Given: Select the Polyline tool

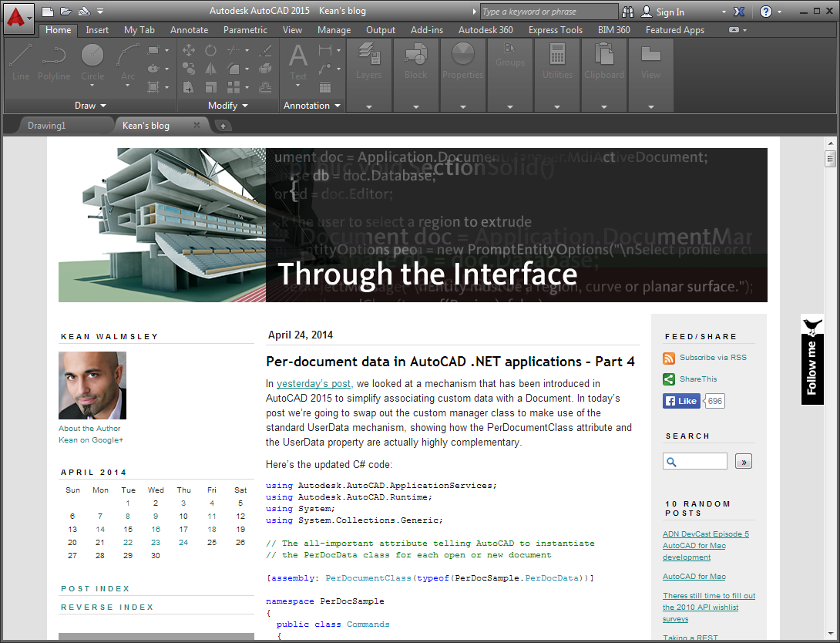Looking at the screenshot, I should point(54,62).
